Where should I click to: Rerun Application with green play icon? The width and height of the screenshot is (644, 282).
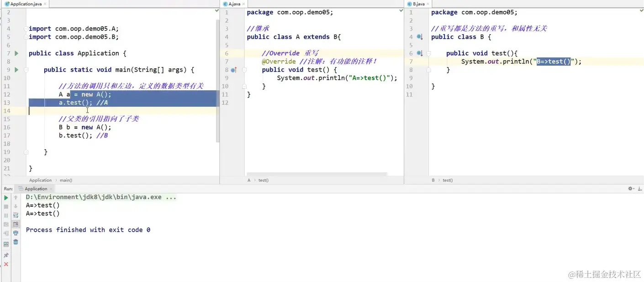6,198
